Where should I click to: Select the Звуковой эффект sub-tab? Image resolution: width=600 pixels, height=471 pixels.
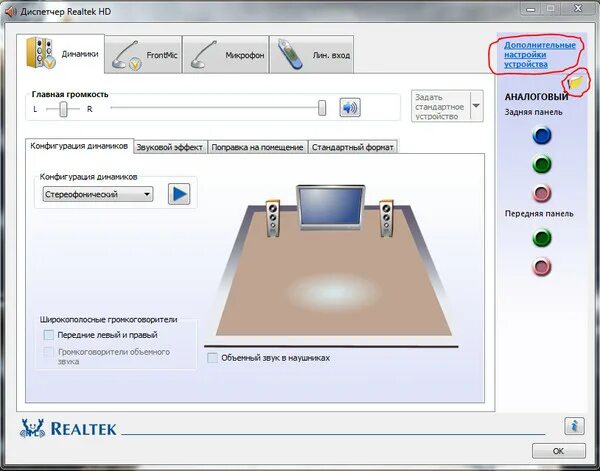170,147
